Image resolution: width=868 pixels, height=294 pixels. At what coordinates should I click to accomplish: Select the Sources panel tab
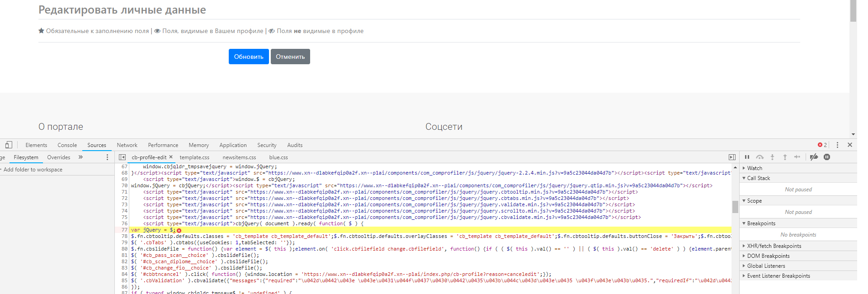[97, 145]
